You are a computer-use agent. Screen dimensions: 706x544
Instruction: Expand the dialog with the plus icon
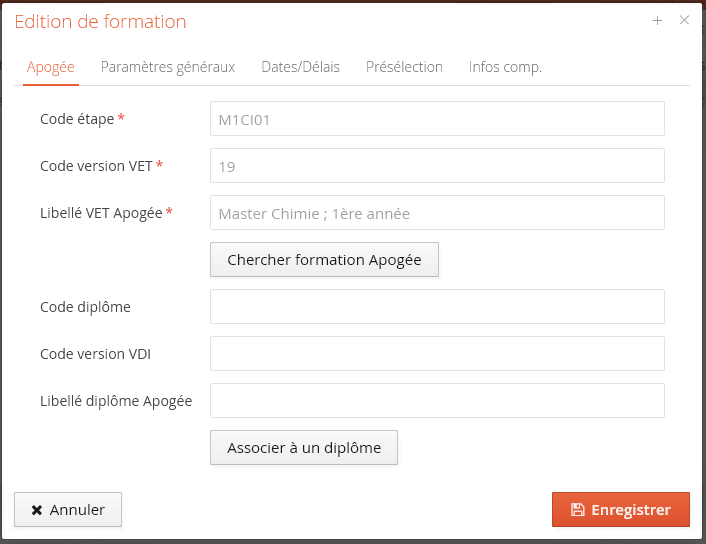click(657, 21)
